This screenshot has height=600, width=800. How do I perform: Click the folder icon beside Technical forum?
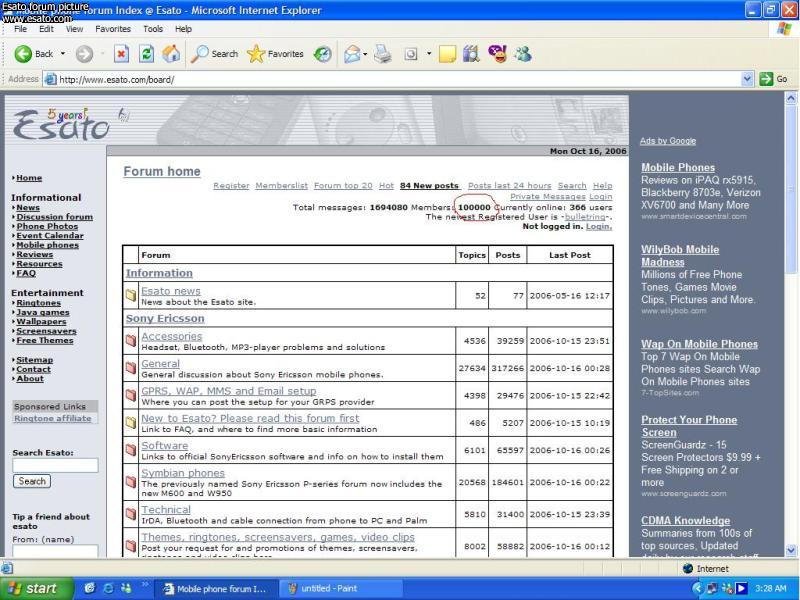[131, 514]
